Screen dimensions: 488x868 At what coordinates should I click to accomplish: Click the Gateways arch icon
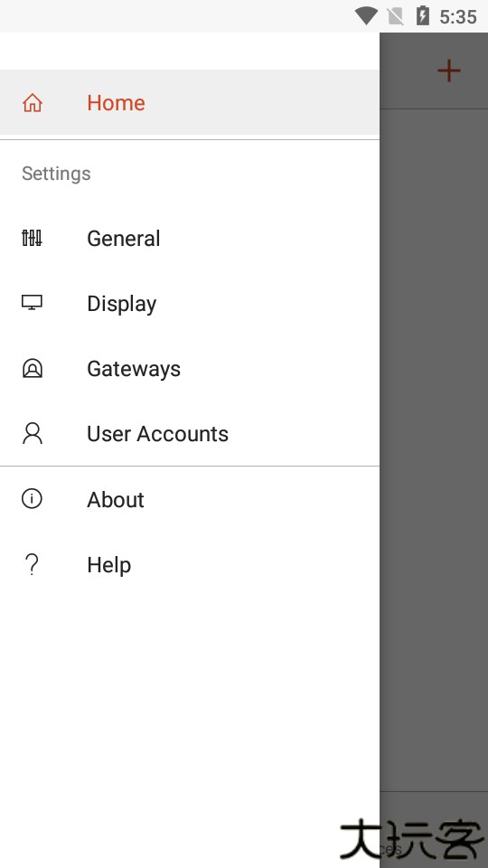(x=33, y=368)
